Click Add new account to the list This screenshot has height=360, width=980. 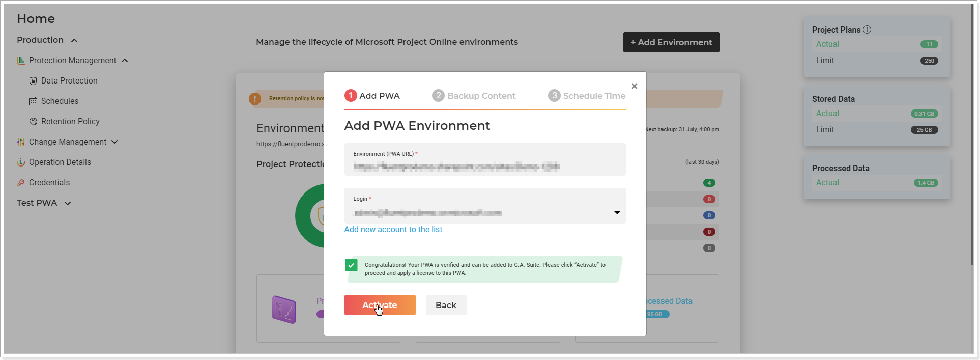393,230
